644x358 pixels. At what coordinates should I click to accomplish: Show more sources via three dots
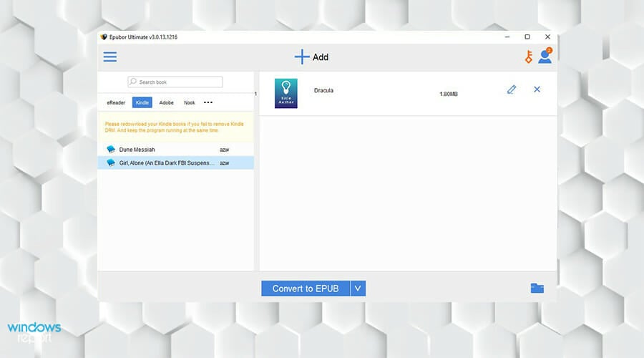pos(208,102)
